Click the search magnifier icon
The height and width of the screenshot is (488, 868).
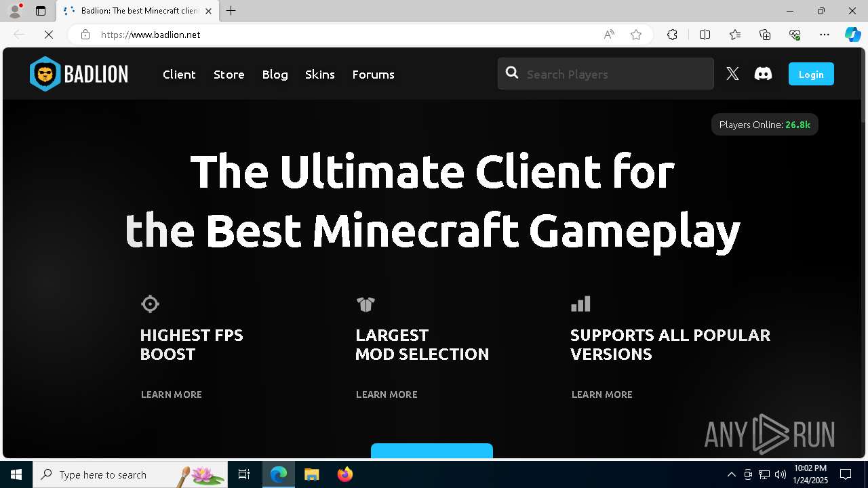(512, 73)
